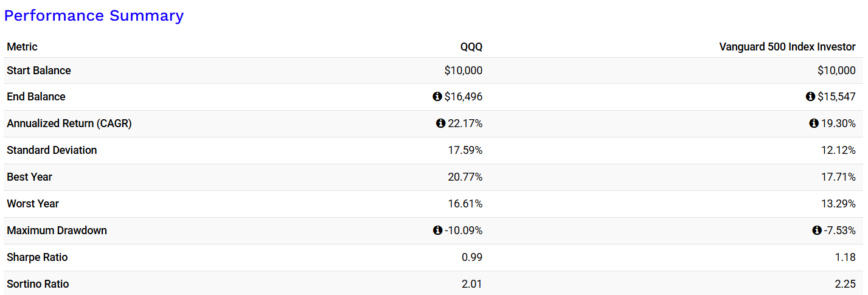Screen dimensions: 868x295
Task: Click the Worst Year row label
Action: coord(33,204)
